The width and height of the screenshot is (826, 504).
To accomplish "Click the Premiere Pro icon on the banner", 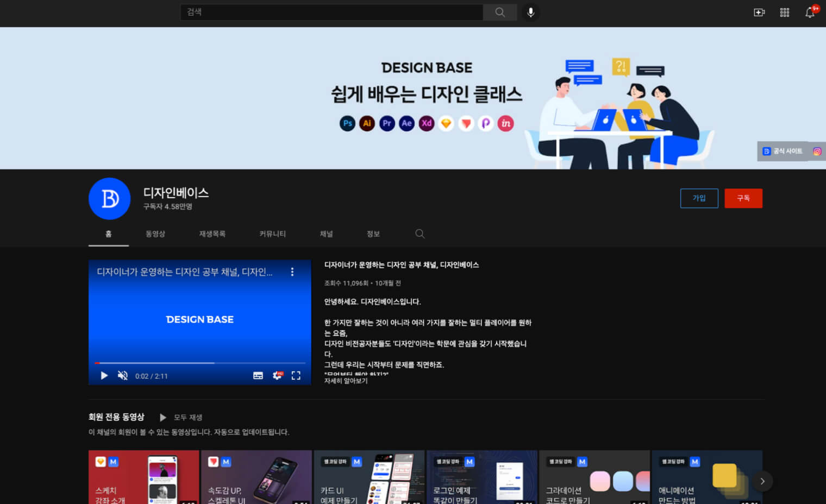I will coord(387,123).
